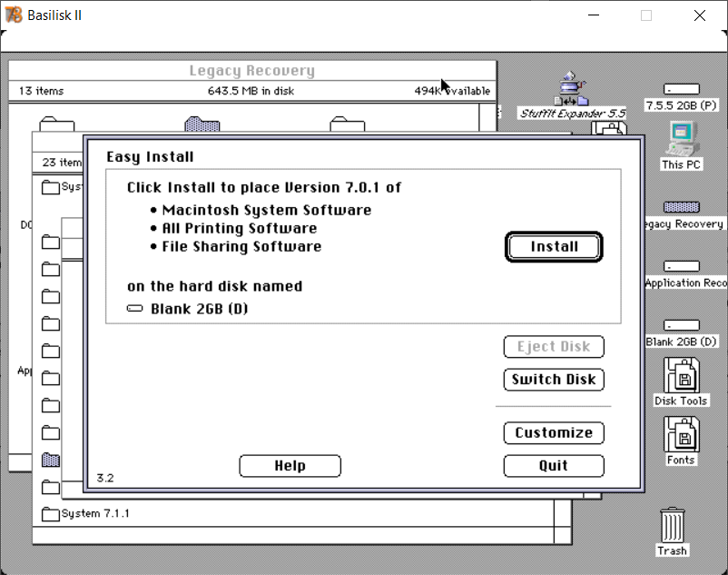Viewport: 728px width, 575px height.
Task: Select the Application Recovery disk icon
Action: coord(681,266)
